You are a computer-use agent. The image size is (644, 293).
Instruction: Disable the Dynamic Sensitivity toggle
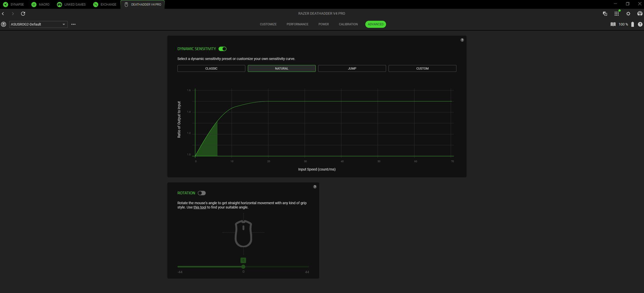click(223, 49)
